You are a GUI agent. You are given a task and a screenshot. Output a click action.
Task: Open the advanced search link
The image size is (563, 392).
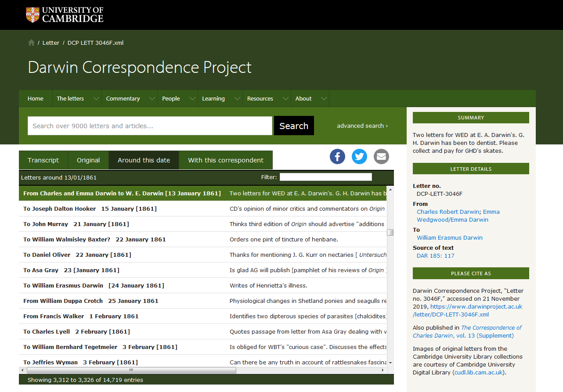click(x=362, y=126)
